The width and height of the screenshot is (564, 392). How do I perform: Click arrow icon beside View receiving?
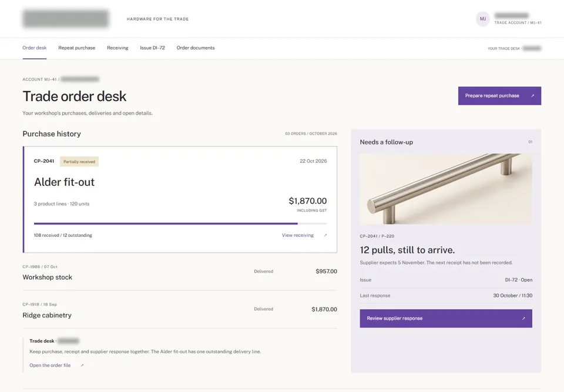coord(325,236)
